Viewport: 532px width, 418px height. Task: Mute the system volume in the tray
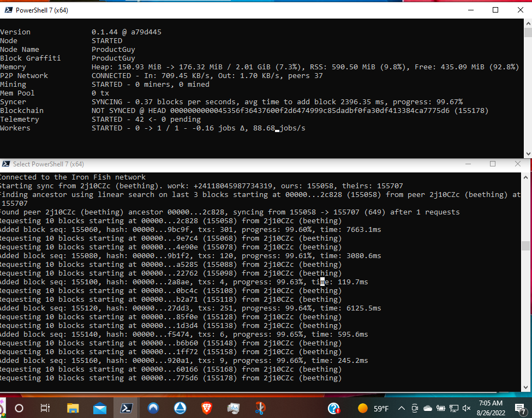point(465,408)
